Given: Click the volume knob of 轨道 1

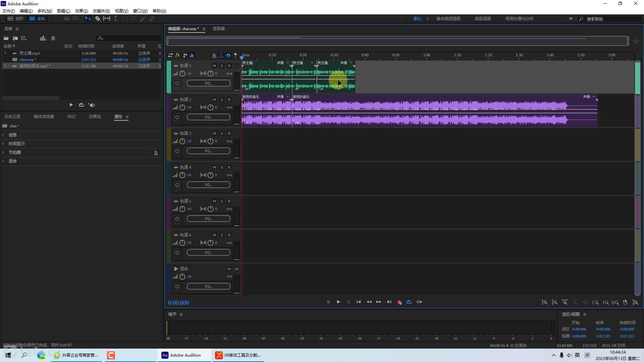Looking at the screenshot, I should click(x=182, y=73).
